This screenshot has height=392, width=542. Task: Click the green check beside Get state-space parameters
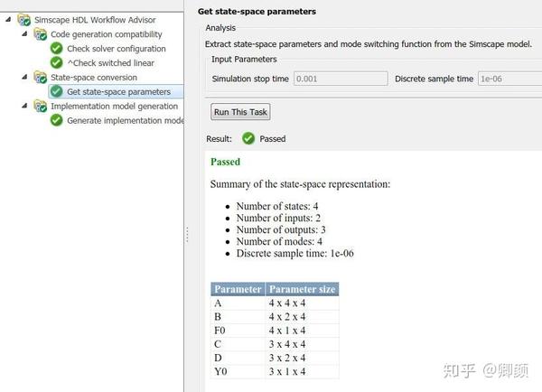[x=57, y=91]
